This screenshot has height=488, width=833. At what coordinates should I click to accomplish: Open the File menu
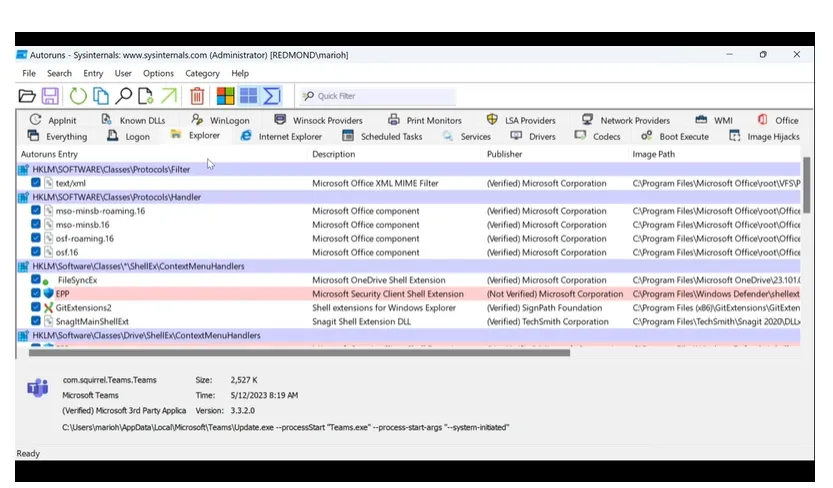point(29,73)
